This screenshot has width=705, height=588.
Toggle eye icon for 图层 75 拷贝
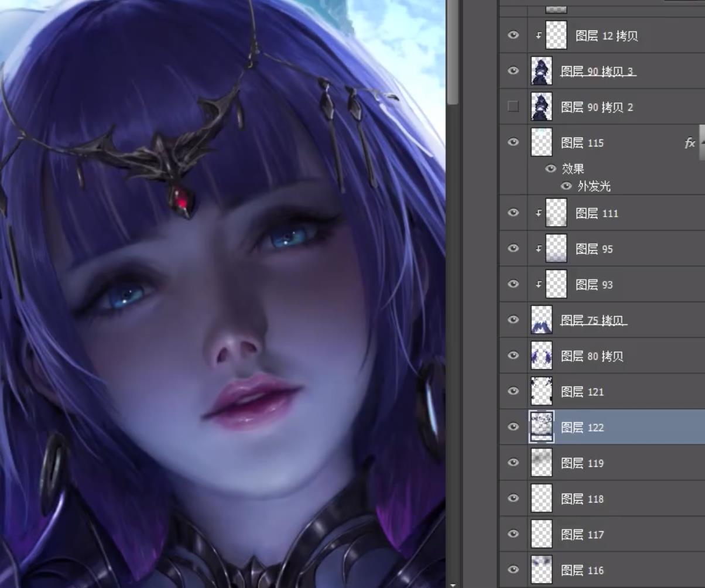click(513, 320)
